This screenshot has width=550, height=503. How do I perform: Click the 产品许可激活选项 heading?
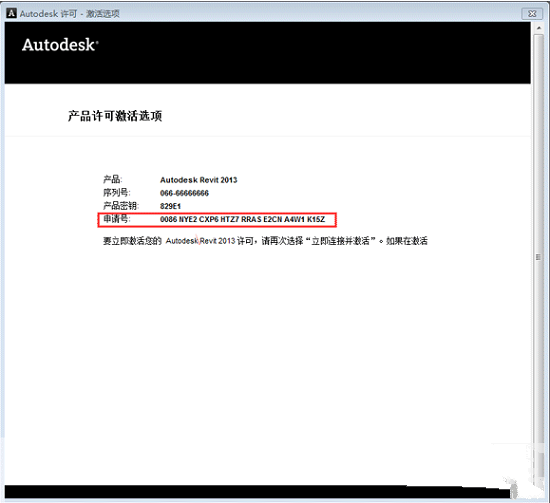click(x=115, y=116)
